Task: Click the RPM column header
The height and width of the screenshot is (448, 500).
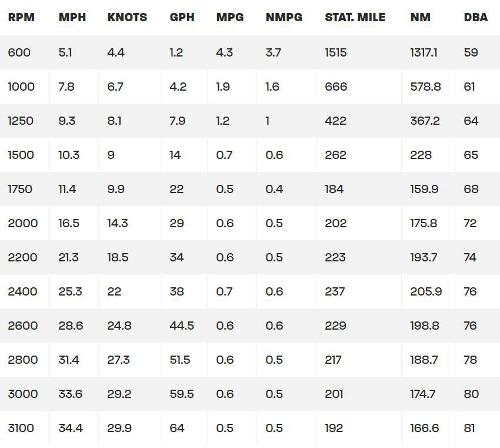Action: coord(21,18)
